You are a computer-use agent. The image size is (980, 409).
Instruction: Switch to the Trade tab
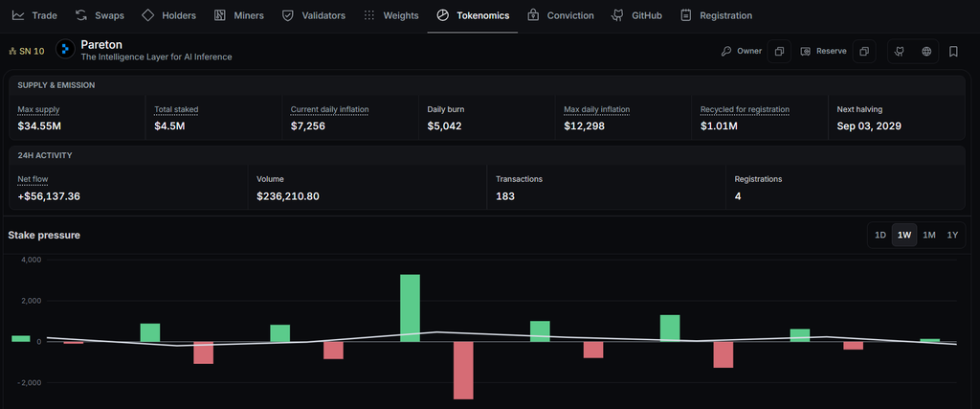pyautogui.click(x=35, y=15)
